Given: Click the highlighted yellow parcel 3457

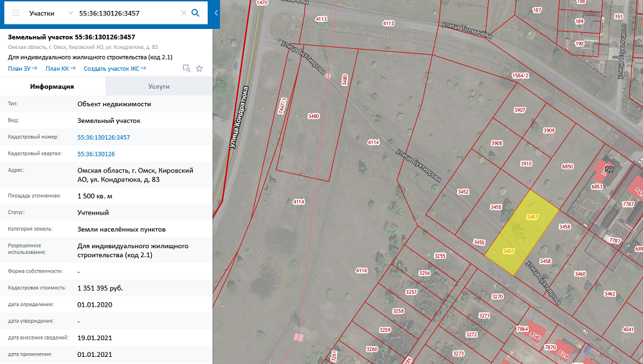Looking at the screenshot, I should (x=522, y=233).
